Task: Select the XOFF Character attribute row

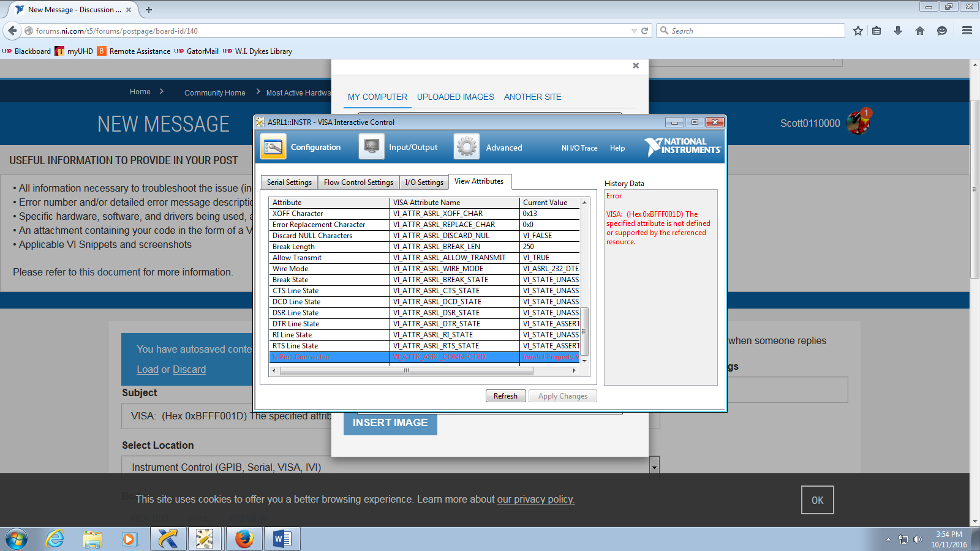Action: [424, 214]
